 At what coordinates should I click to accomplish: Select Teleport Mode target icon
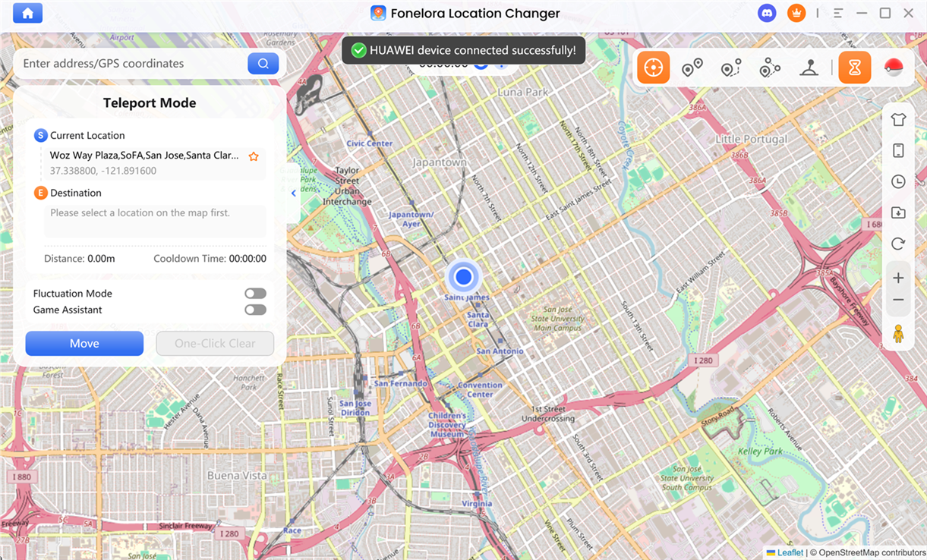tap(653, 68)
